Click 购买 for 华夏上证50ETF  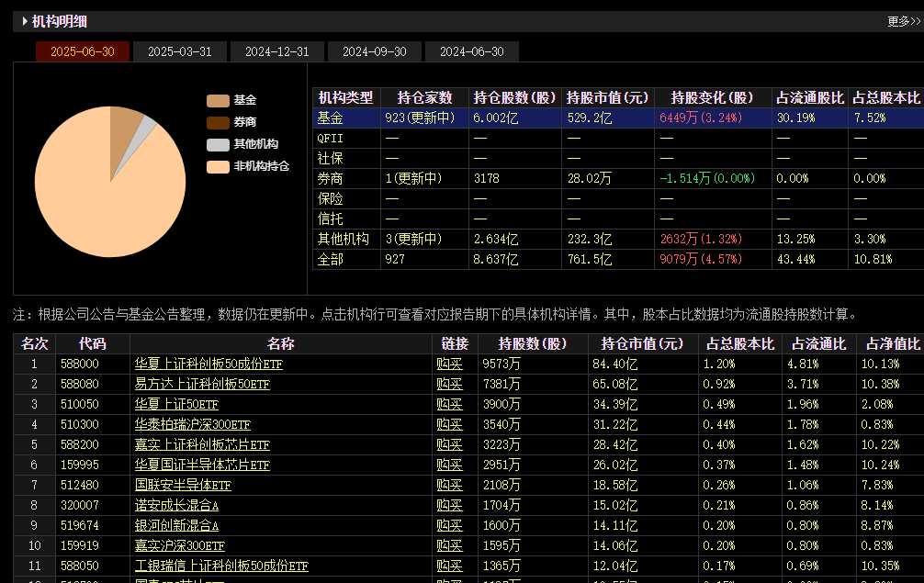(x=449, y=404)
